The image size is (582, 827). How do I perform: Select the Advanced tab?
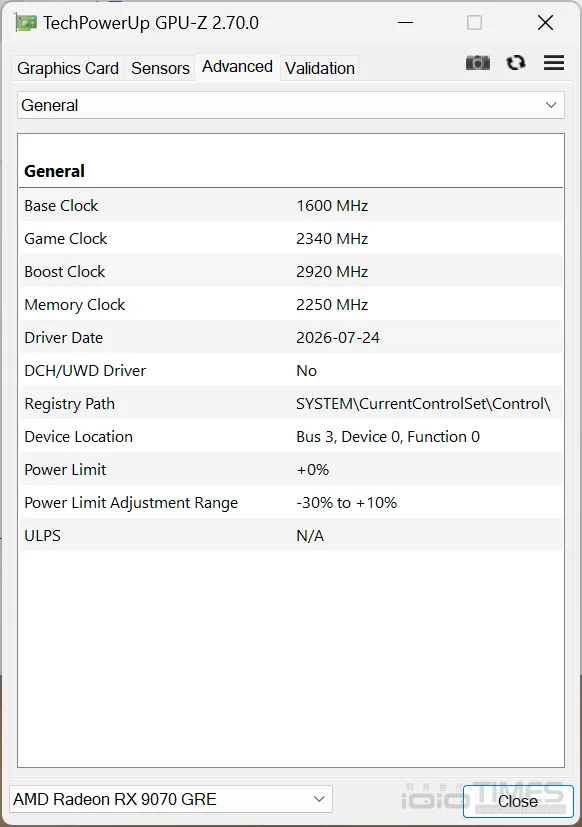click(x=237, y=67)
